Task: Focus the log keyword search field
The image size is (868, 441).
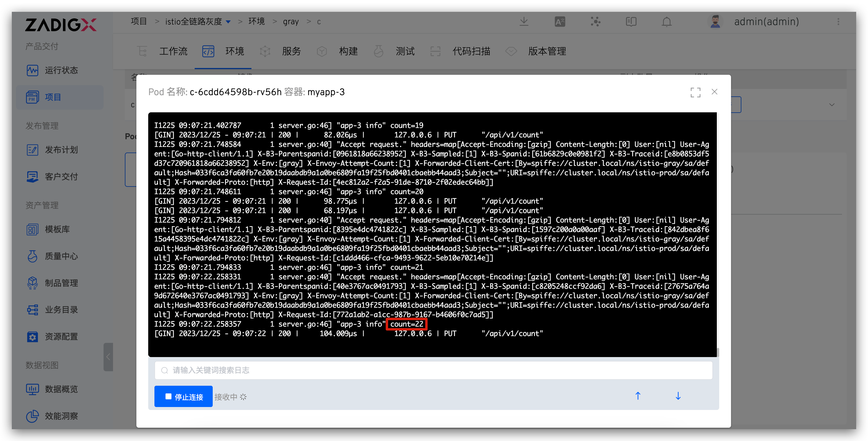Action: point(433,370)
